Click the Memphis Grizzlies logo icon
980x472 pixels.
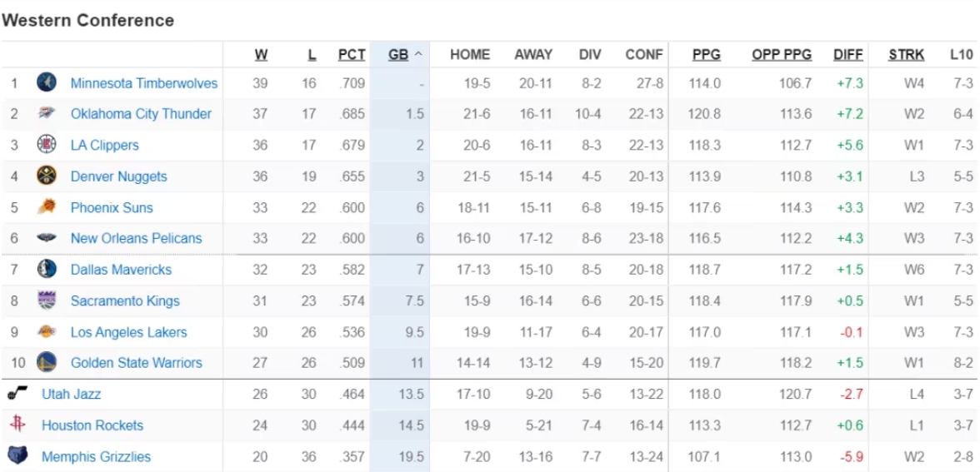[x=17, y=456]
